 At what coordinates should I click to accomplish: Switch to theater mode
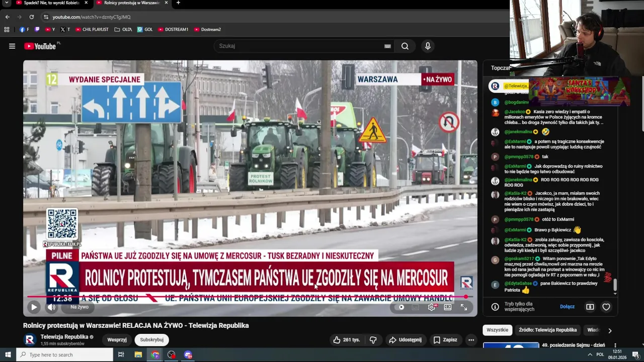(x=448, y=307)
